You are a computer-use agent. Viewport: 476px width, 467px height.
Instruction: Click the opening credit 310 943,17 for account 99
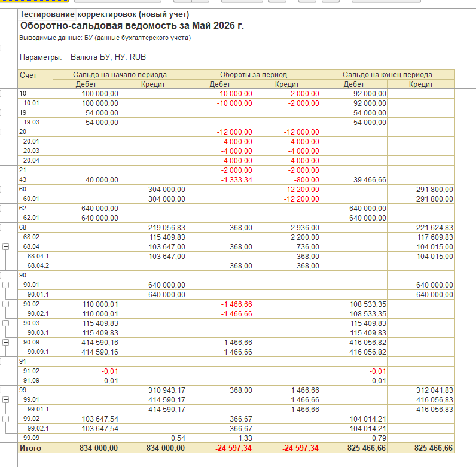(167, 390)
